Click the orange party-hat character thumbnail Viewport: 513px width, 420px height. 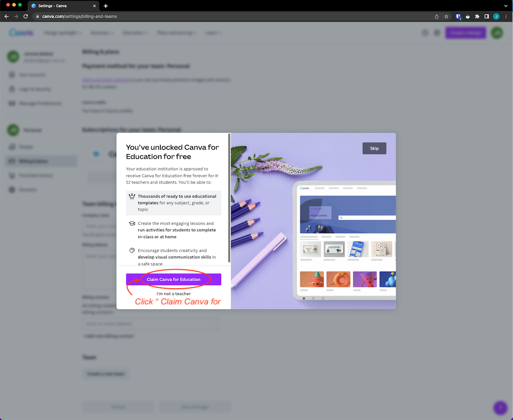(x=312, y=279)
